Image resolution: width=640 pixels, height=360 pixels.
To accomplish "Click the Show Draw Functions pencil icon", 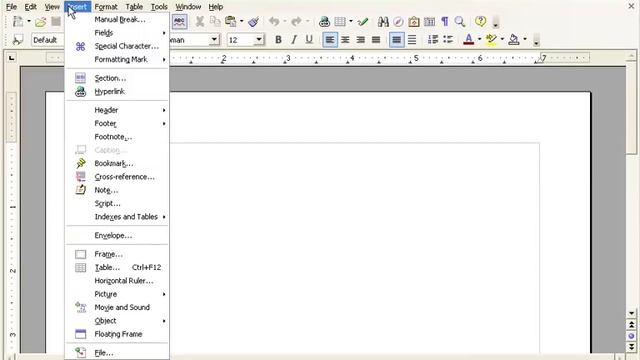I will click(362, 22).
